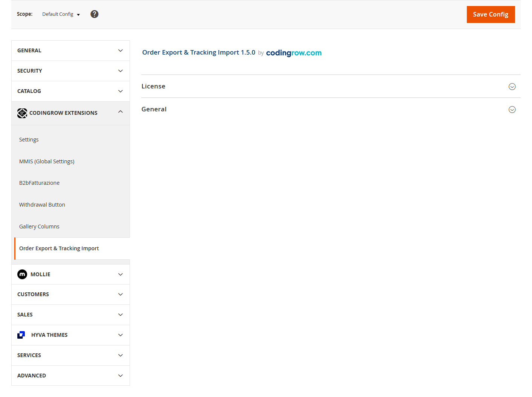
Task: Click the SECURITY sidebar label
Action: [30, 71]
